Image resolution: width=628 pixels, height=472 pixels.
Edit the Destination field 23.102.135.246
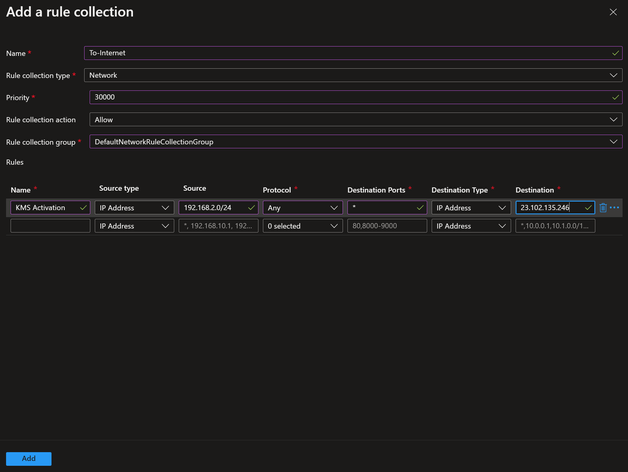click(555, 208)
